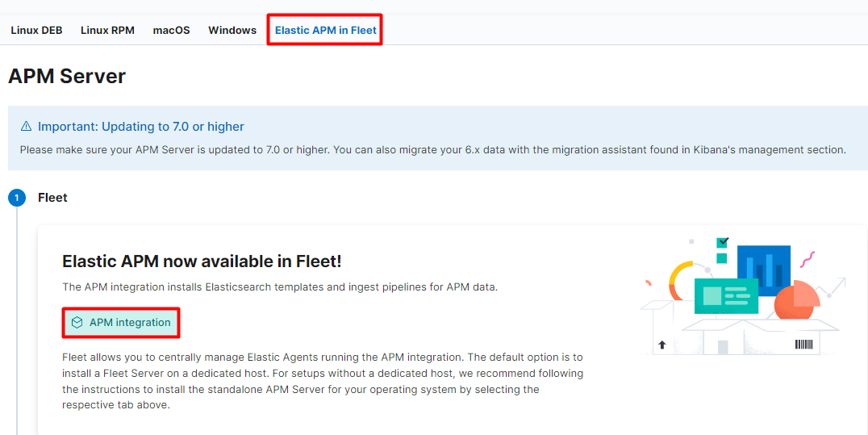This screenshot has height=435, width=868.
Task: Click the package icon in APM integration button
Action: 77,323
